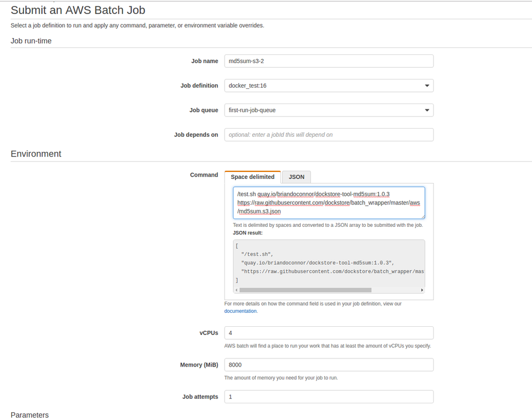The height and width of the screenshot is (418, 532).
Task: Click the Job attempts input field
Action: tap(329, 396)
